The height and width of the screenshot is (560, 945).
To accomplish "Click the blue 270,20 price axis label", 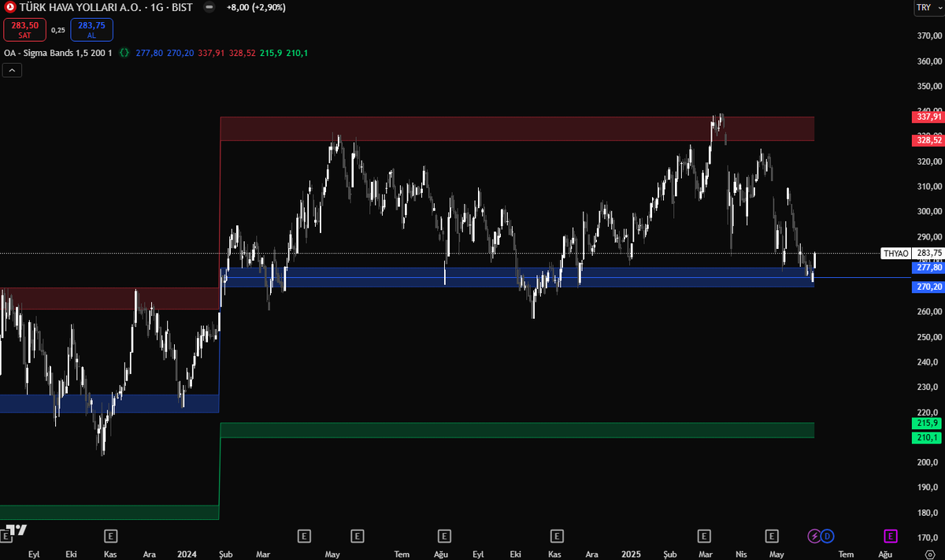I will (x=927, y=287).
